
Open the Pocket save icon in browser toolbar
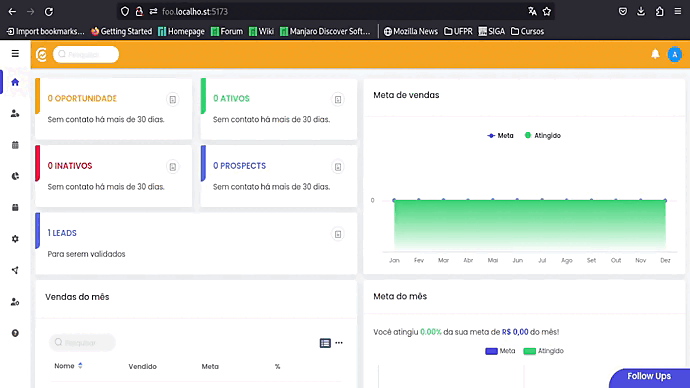tap(623, 11)
